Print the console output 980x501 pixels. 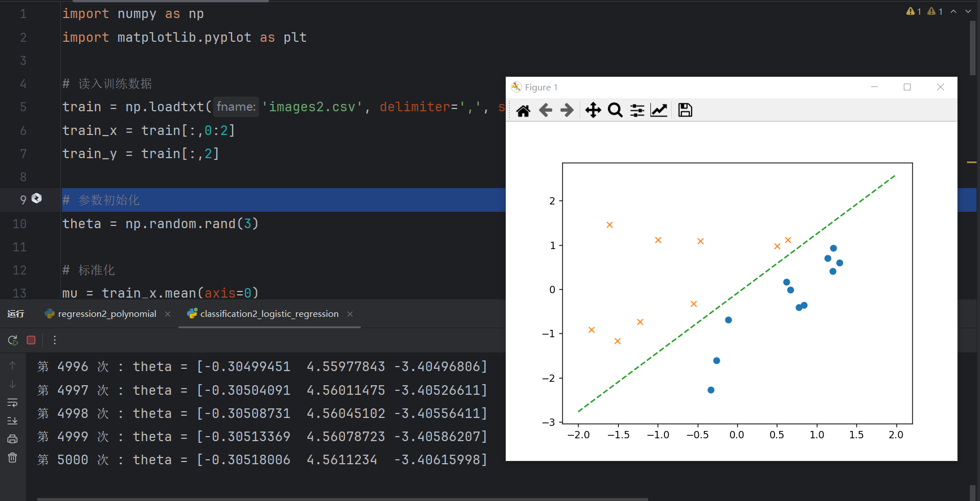point(12,439)
